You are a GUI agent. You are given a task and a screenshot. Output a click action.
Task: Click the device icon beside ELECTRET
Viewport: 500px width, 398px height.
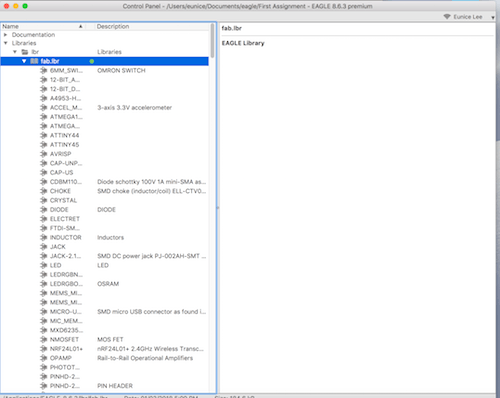tap(43, 219)
